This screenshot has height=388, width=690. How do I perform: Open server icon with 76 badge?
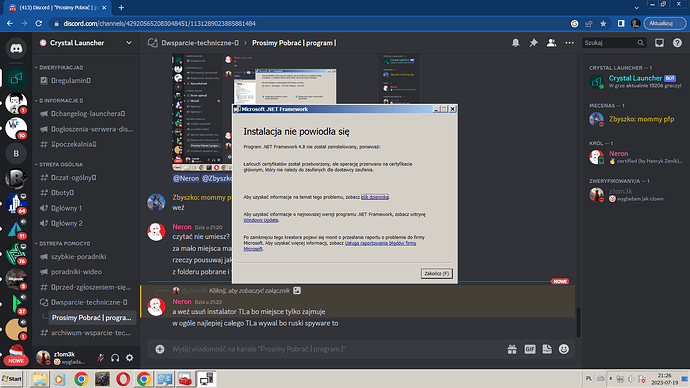(16, 254)
